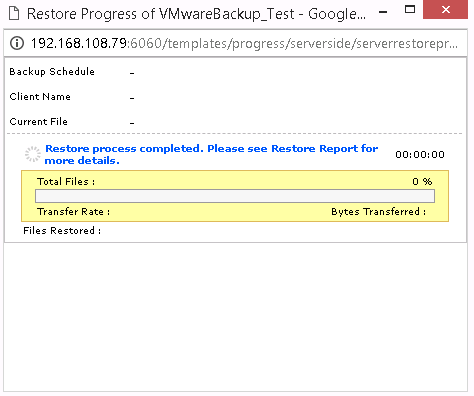The width and height of the screenshot is (474, 396).
Task: Open the site information icon in address bar
Action: (17, 43)
